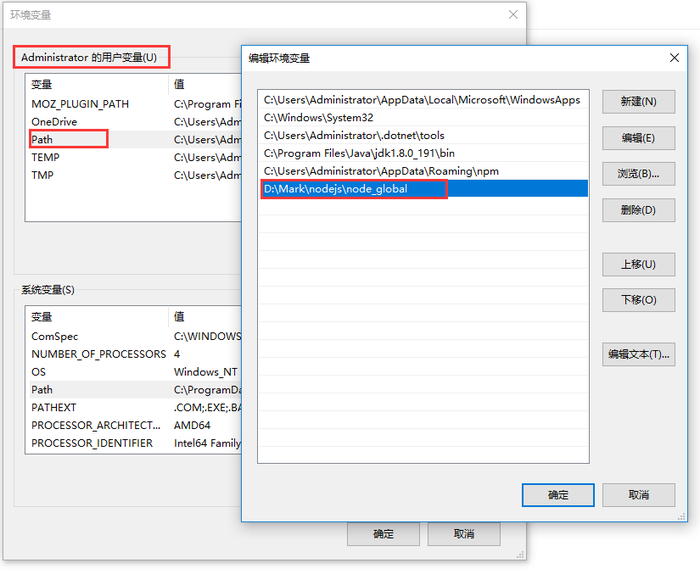Open the 浏览(B)... folder browser
This screenshot has width=700, height=574.
coord(638,174)
